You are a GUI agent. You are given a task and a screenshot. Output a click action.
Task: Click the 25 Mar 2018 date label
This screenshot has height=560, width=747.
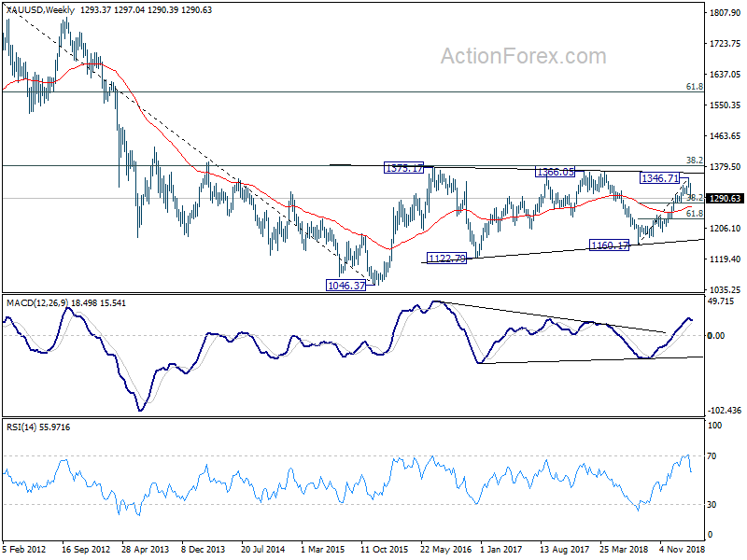point(625,549)
